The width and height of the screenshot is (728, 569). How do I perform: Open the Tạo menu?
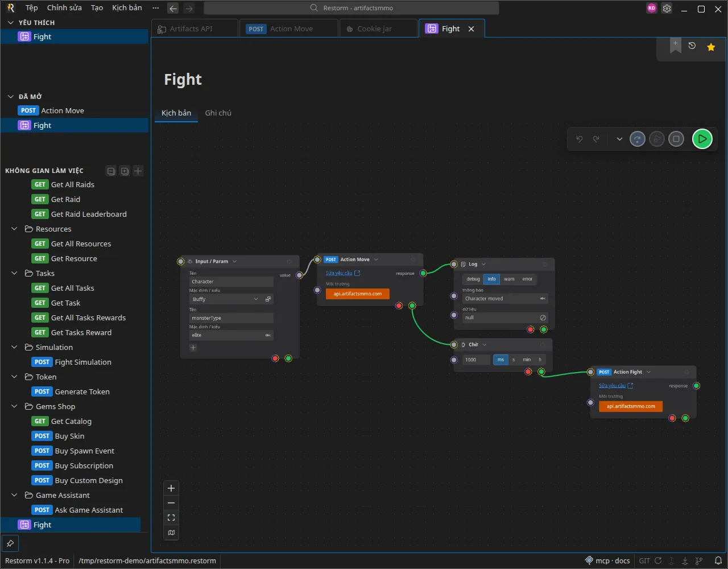point(97,8)
